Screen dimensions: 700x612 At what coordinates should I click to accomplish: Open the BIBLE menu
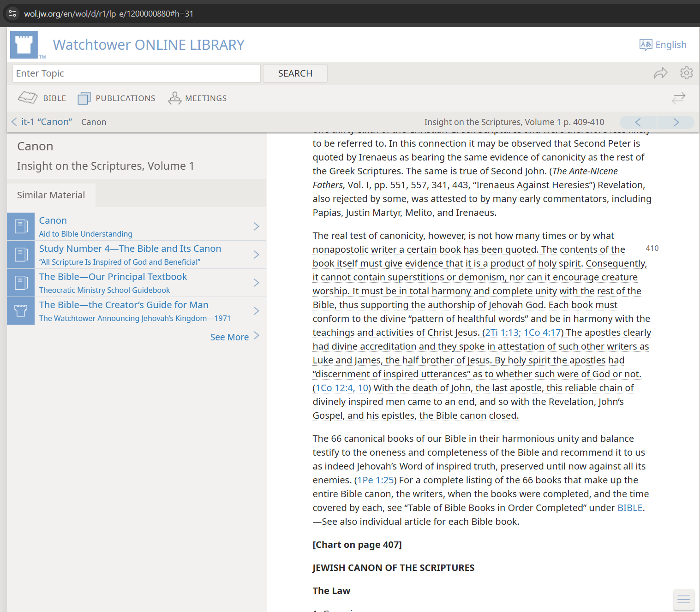point(42,98)
